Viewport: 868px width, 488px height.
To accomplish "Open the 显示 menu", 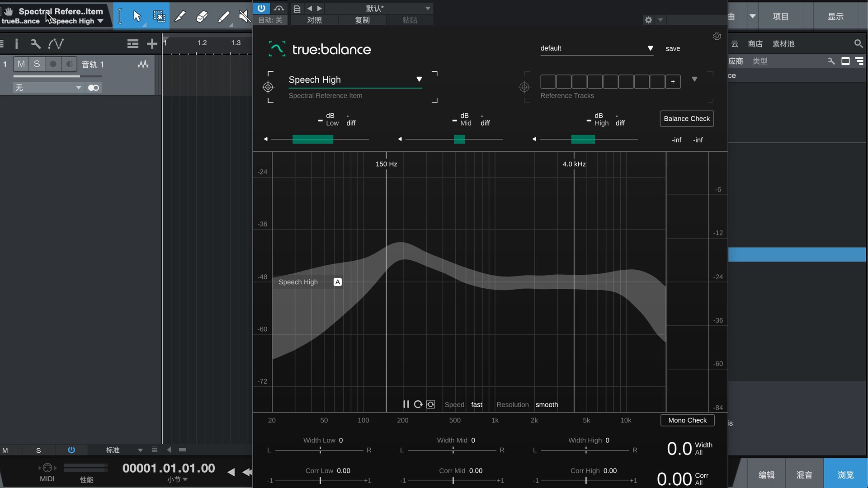I will click(835, 17).
